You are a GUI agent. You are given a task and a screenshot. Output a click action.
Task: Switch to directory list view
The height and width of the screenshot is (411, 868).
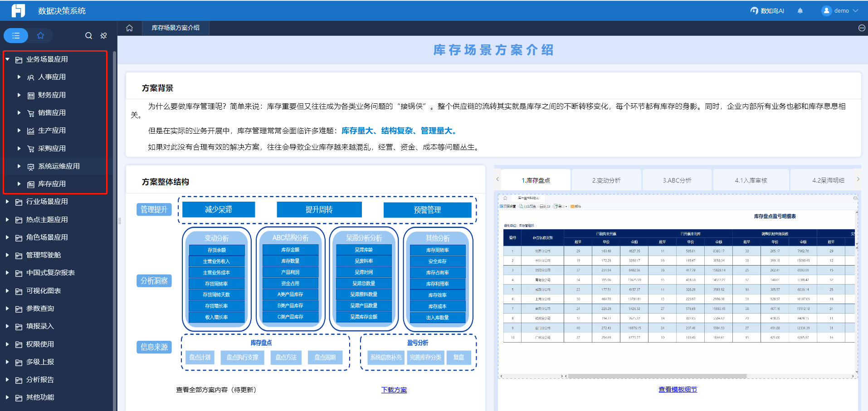tap(16, 36)
